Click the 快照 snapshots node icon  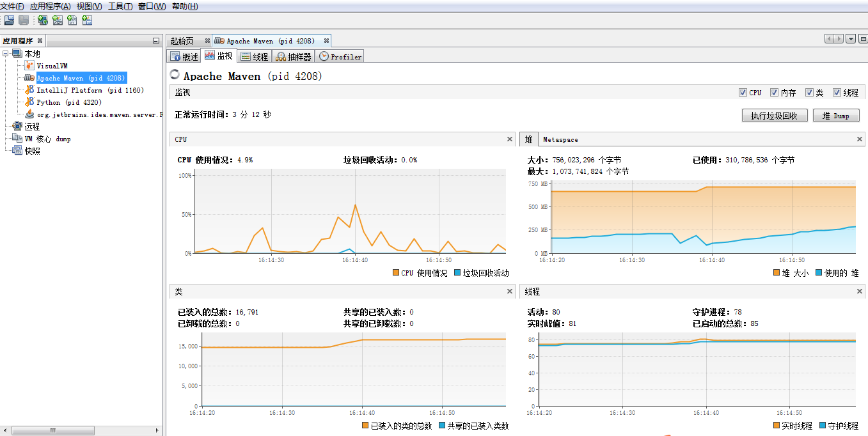(17, 151)
